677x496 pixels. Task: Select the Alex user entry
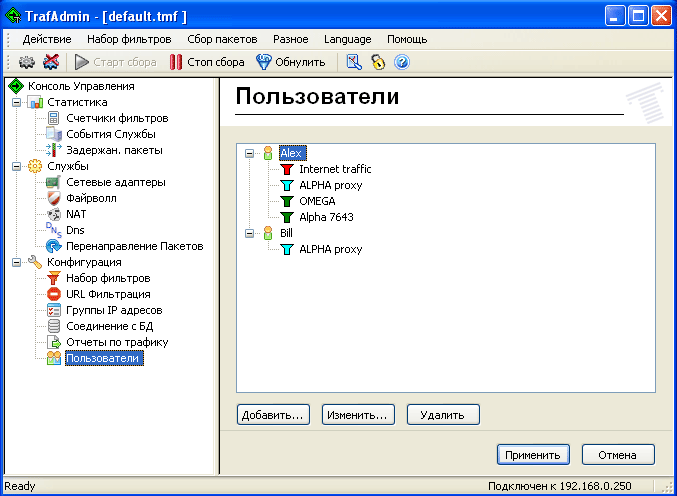[293, 153]
